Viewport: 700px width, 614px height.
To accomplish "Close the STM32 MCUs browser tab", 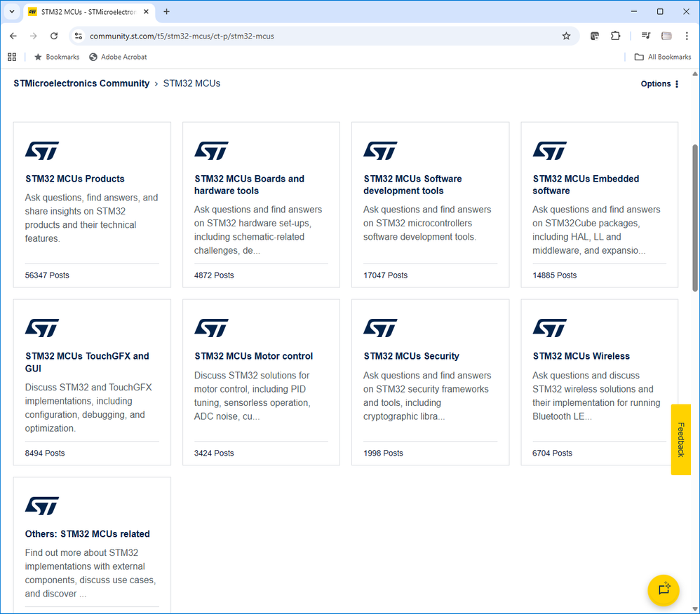I will point(146,12).
